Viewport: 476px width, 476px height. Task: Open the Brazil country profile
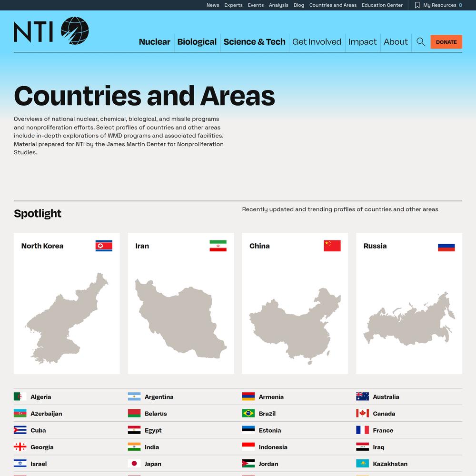click(x=267, y=414)
